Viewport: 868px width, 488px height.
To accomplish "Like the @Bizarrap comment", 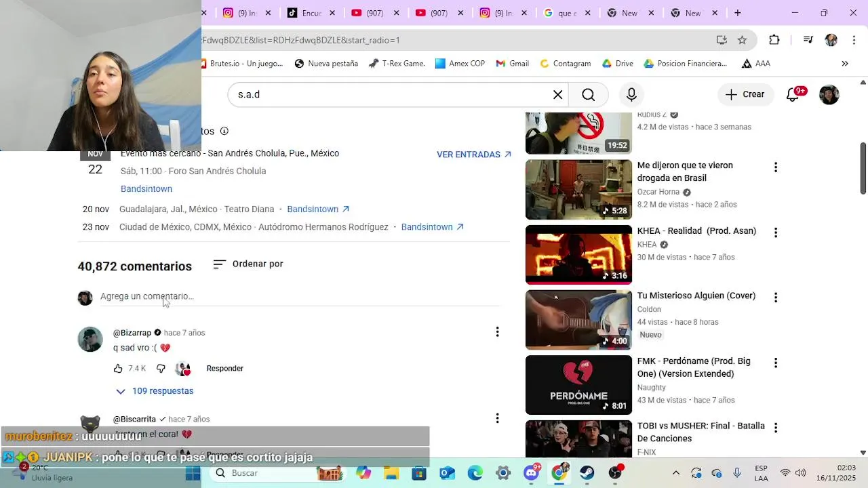I will (118, 369).
